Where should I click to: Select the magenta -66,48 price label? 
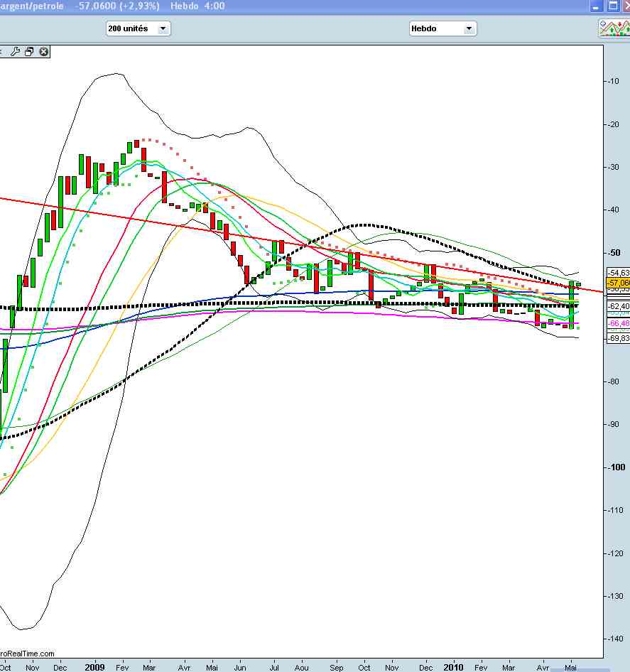[x=617, y=323]
